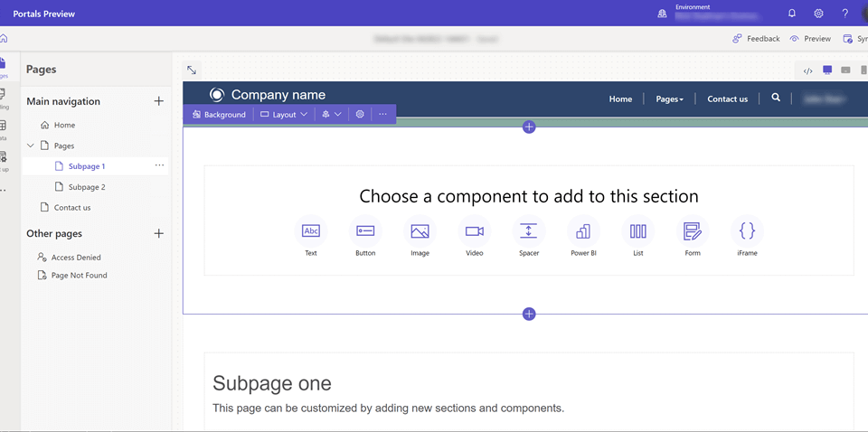Screen dimensions: 868x432
Task: Open the Layout dropdown in section toolbar
Action: (284, 115)
